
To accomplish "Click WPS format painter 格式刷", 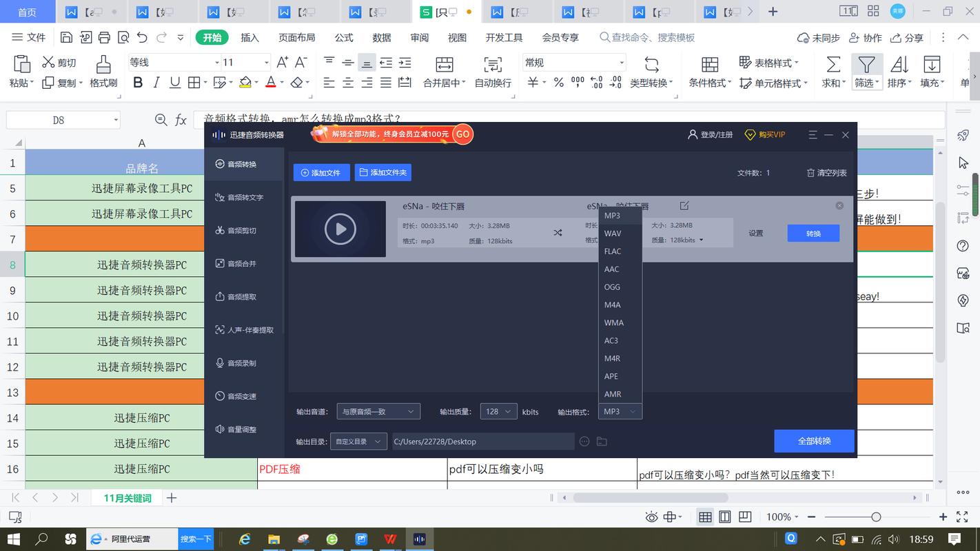I will [103, 72].
